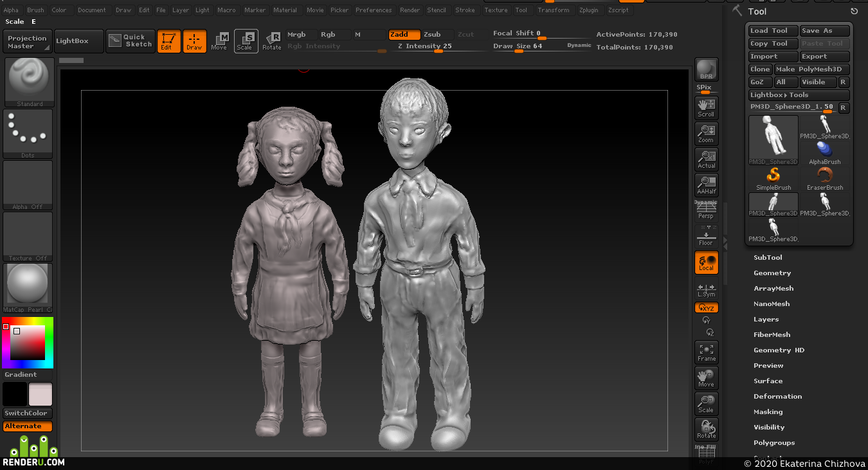Click the BPR render icon
Screen dimensions: 868x470
pyautogui.click(x=706, y=69)
